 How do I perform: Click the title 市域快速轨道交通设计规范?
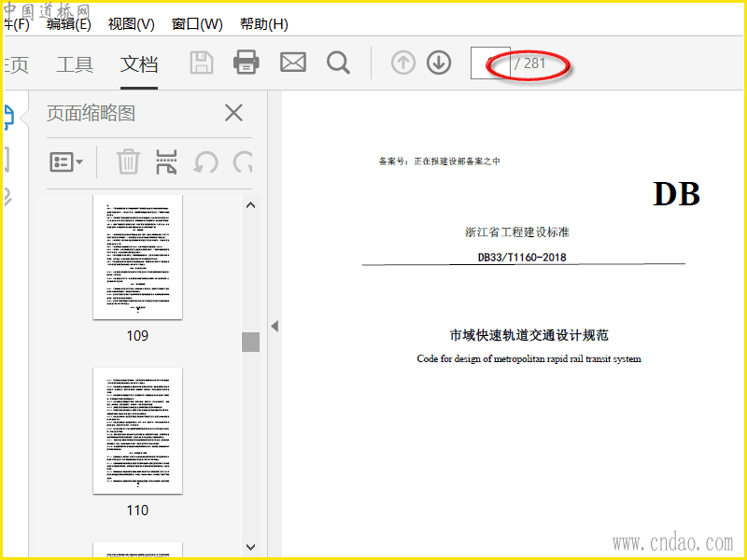[x=529, y=335]
